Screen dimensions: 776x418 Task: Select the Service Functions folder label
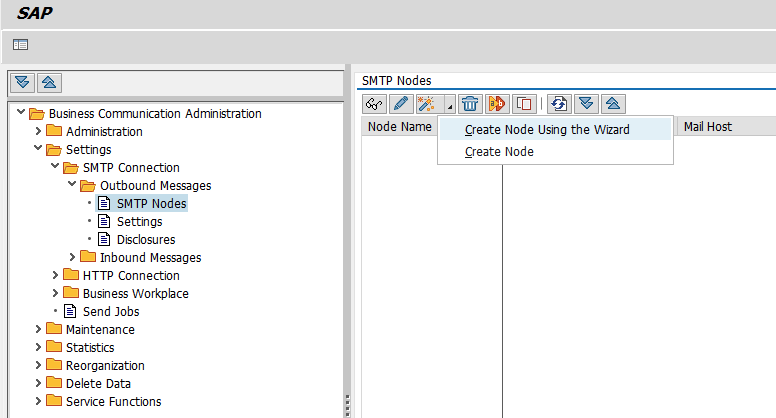pos(114,402)
